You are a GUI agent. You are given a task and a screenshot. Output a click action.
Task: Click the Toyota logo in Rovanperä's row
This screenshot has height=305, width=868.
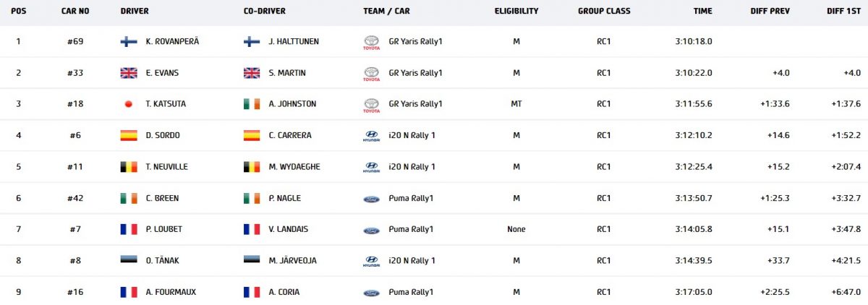(371, 43)
